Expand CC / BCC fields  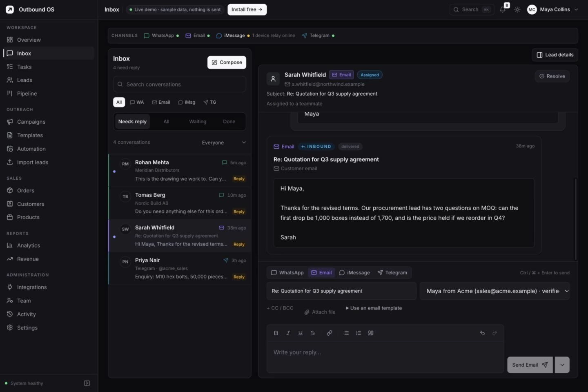[x=280, y=308]
